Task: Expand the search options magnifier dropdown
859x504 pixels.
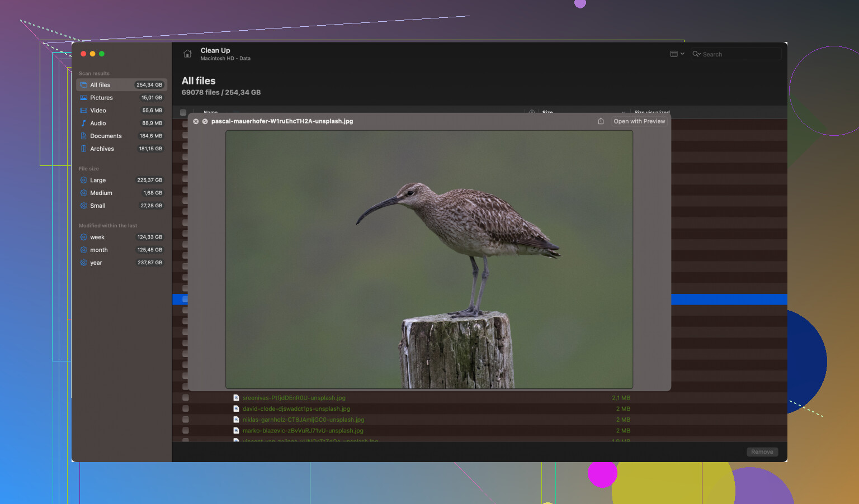Action: point(696,54)
